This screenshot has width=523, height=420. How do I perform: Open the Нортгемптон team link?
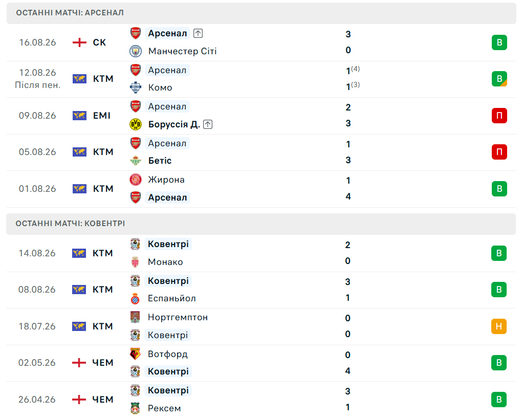[178, 317]
